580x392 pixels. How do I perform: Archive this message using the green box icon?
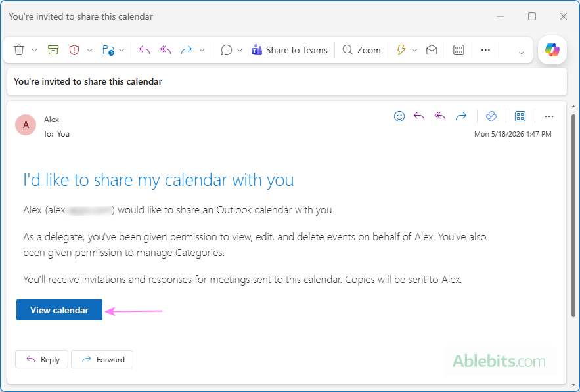53,50
